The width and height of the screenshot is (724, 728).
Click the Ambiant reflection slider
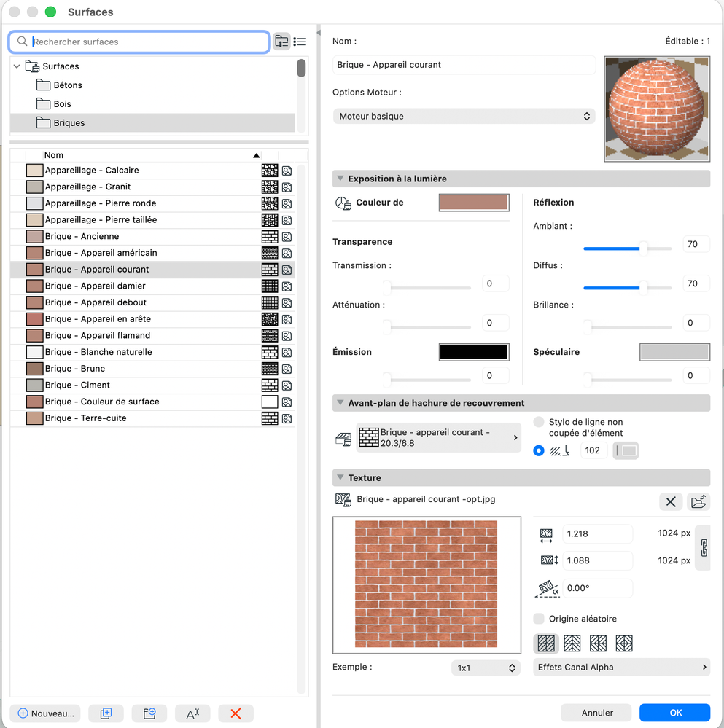tap(628, 248)
